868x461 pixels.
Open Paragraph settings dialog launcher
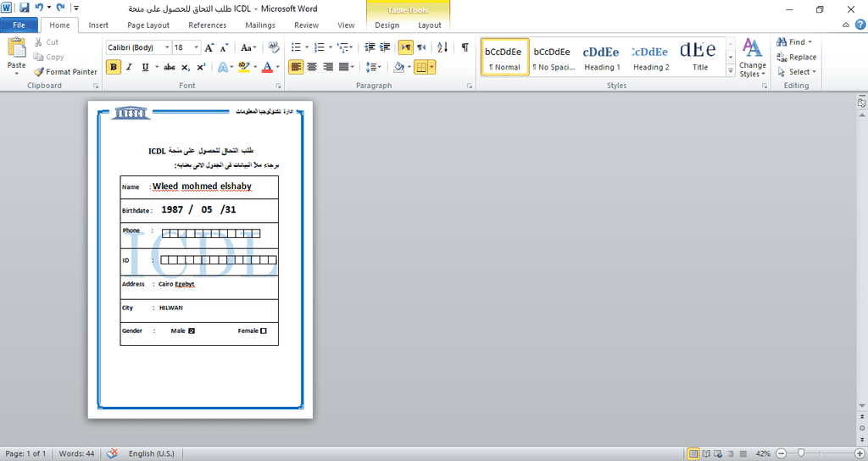coord(470,86)
